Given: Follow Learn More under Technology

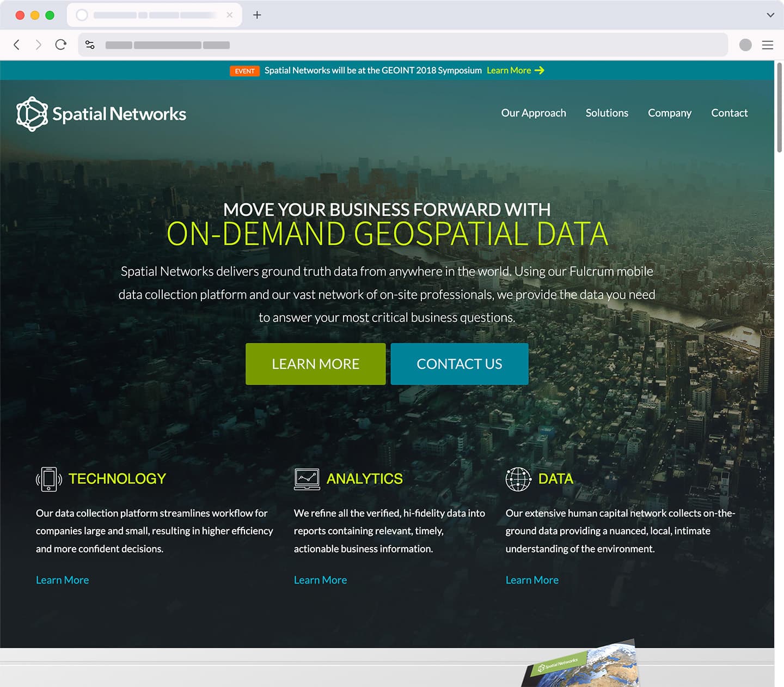Looking at the screenshot, I should click(x=62, y=580).
